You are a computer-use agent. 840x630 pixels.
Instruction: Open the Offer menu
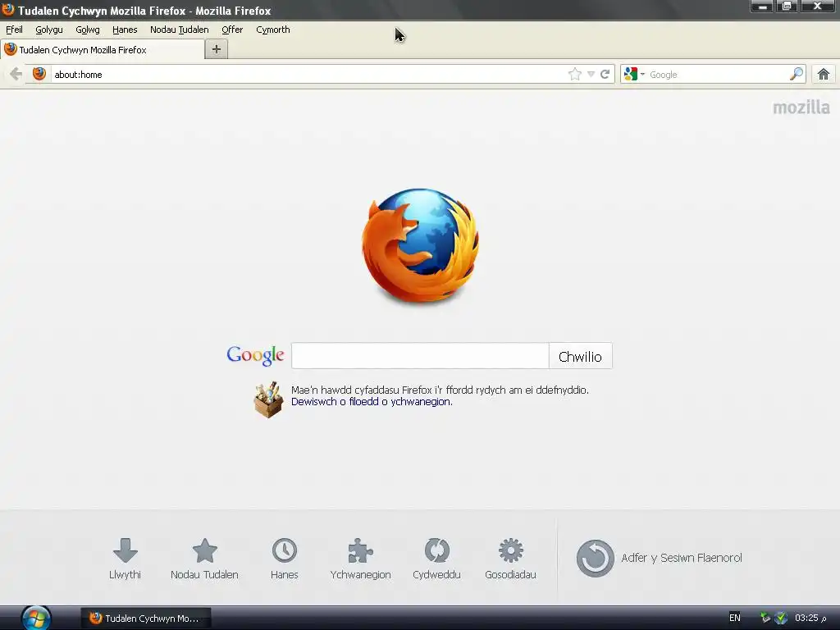coord(232,30)
